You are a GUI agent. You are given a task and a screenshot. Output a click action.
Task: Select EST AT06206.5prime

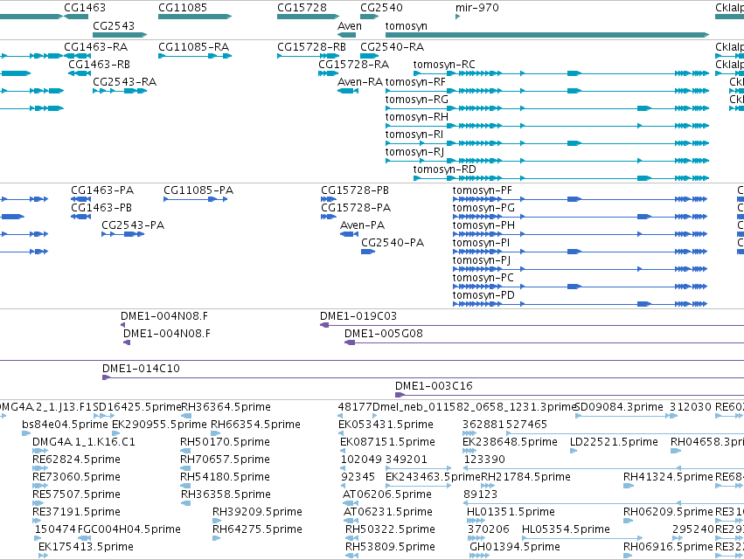coord(351,503)
